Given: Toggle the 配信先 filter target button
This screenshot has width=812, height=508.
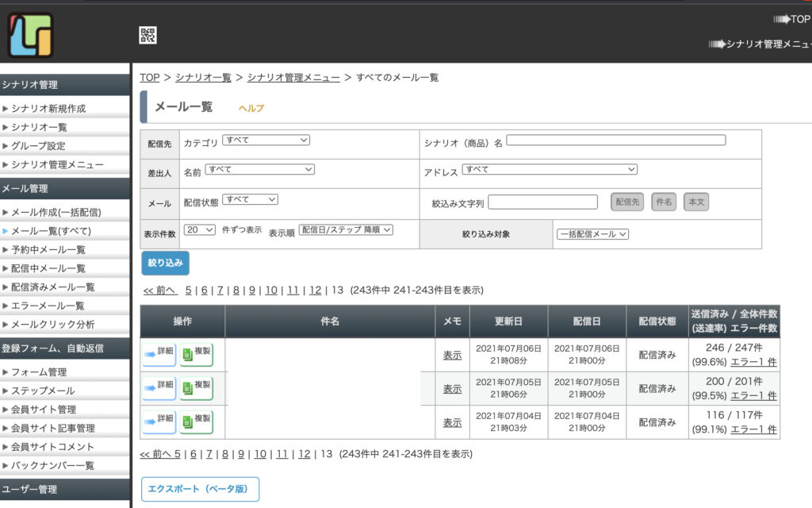Looking at the screenshot, I should point(627,202).
